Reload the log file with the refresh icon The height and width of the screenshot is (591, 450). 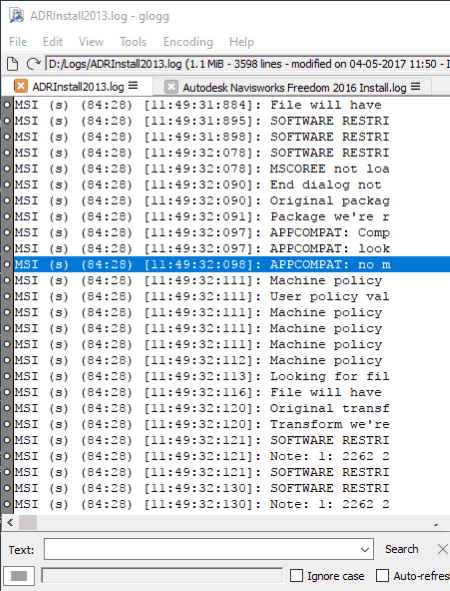tap(34, 64)
